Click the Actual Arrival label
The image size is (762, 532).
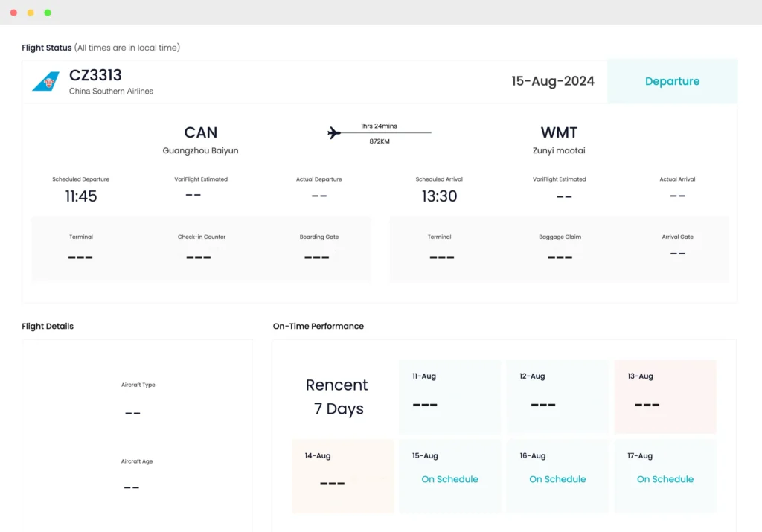[677, 179]
